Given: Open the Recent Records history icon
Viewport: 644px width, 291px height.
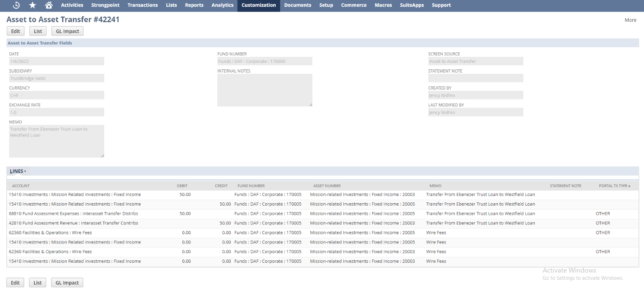Looking at the screenshot, I should coord(16,5).
